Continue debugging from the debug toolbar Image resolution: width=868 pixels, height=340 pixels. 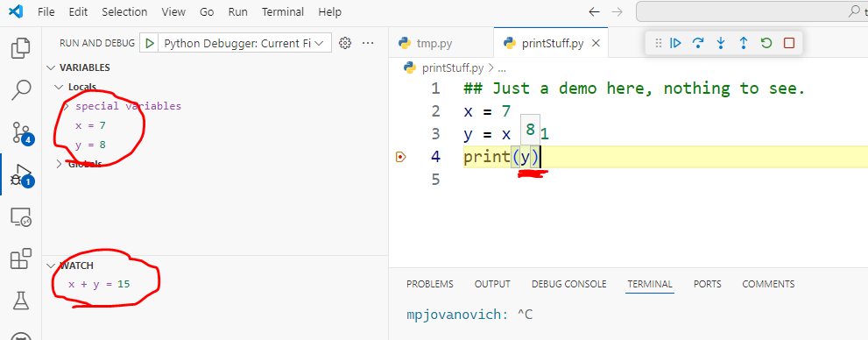tap(675, 43)
